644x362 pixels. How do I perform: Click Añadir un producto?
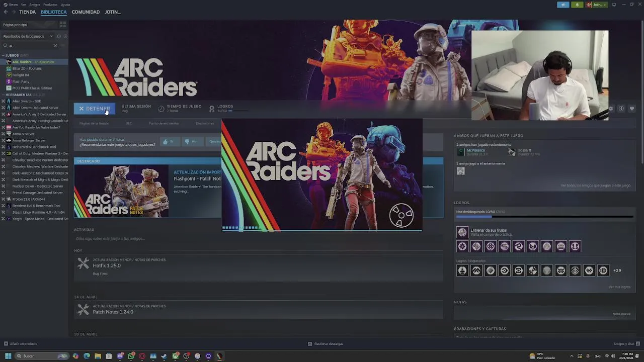[20, 344]
